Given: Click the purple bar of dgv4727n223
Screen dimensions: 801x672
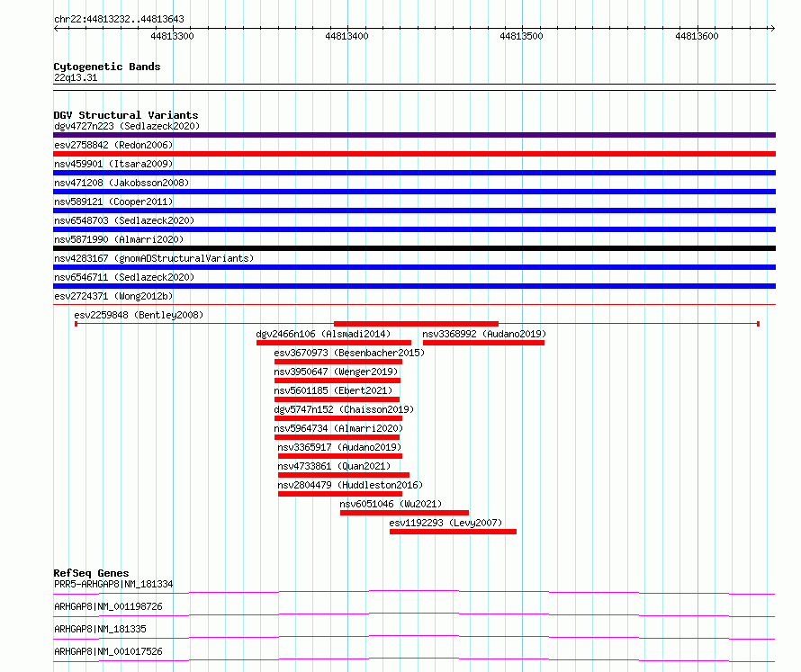Looking at the screenshot, I should pyautogui.click(x=414, y=135).
